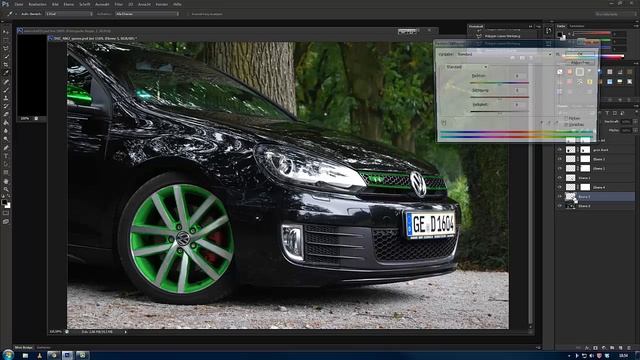Enable the Färben checkbox
Screen dimensions: 640x360
pos(567,118)
